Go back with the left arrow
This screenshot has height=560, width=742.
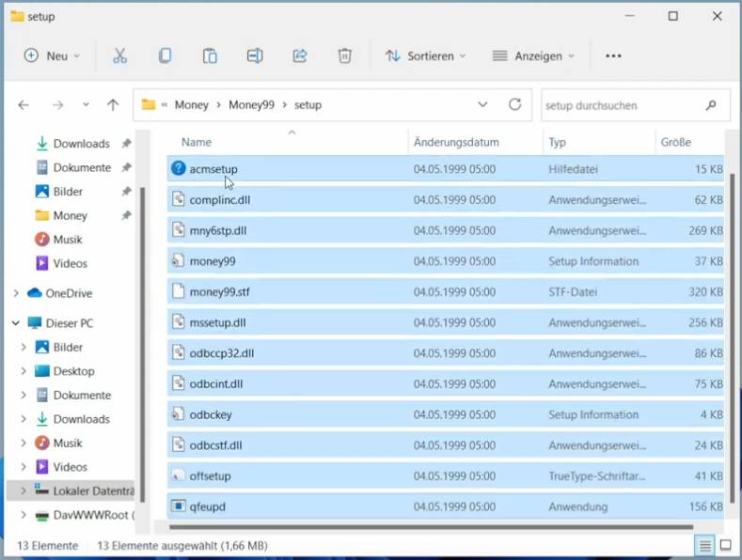click(x=24, y=105)
